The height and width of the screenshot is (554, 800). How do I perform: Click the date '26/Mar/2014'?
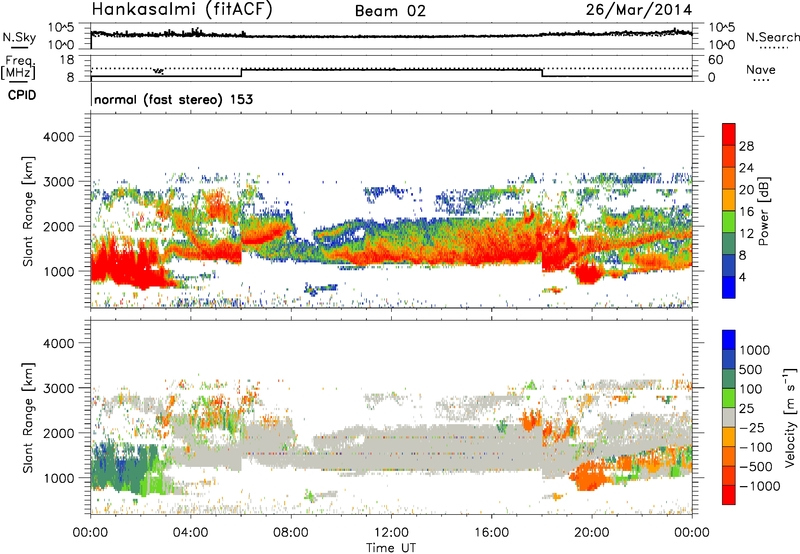(x=639, y=10)
